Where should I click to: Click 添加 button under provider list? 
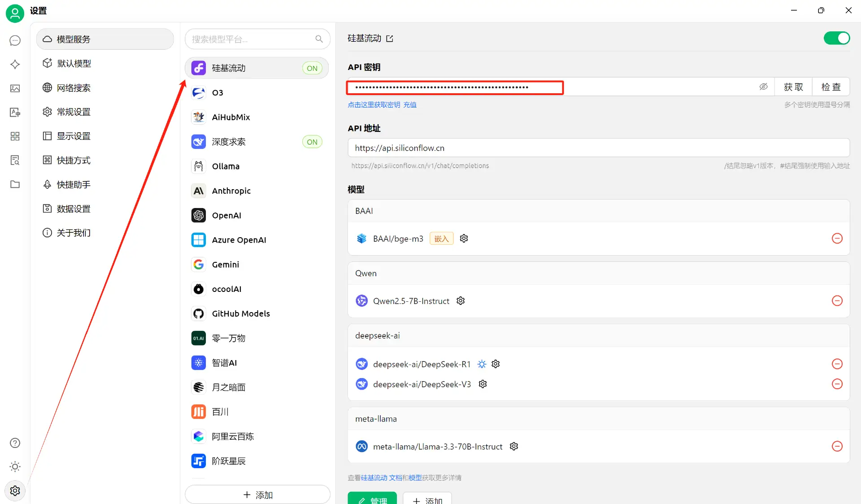[x=258, y=495]
